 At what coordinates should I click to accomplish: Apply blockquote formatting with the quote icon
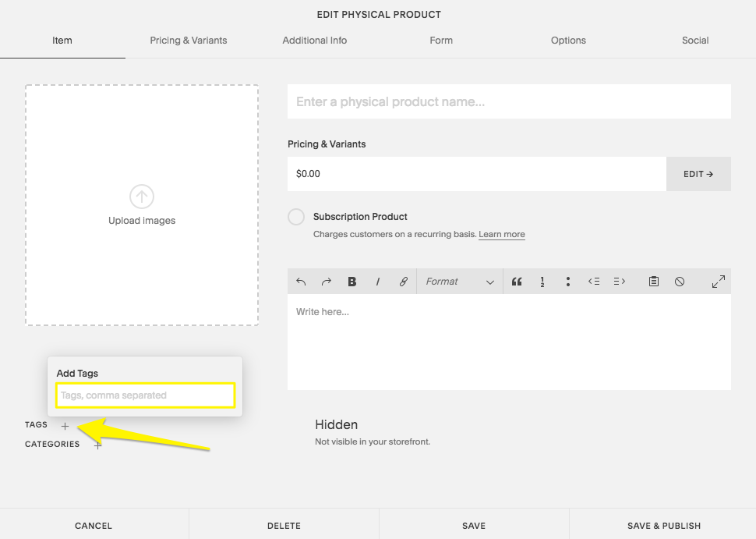[516, 282]
